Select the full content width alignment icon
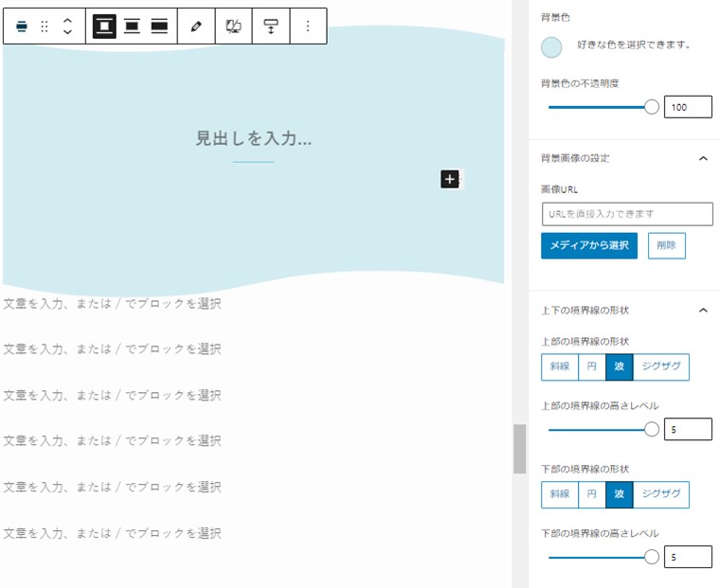720x588 pixels. 159,27
